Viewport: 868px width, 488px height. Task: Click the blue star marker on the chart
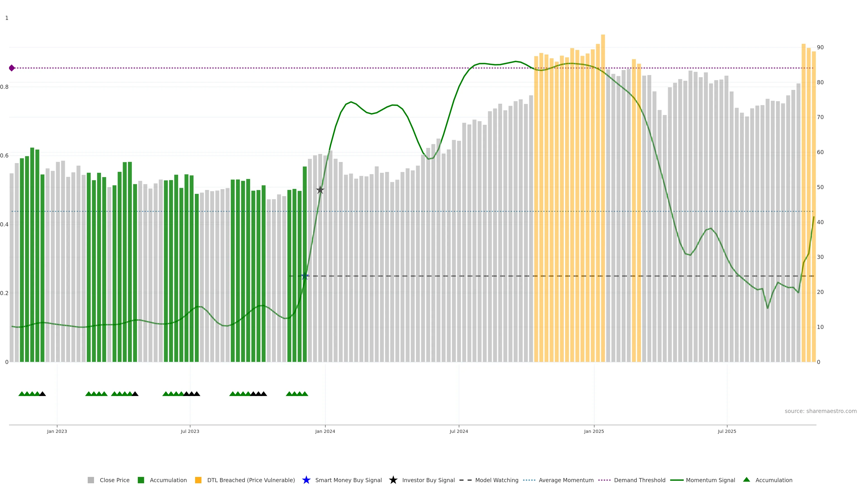coord(305,276)
